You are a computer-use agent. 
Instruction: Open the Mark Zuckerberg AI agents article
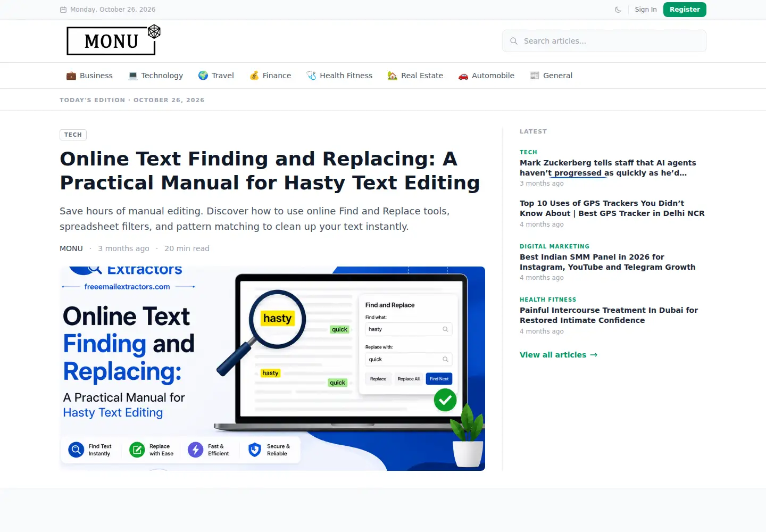tap(608, 168)
